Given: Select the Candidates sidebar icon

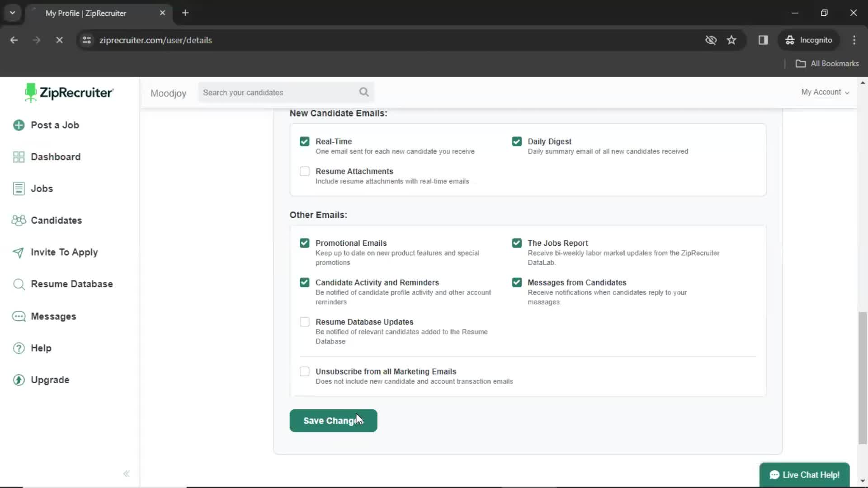Looking at the screenshot, I should [18, 220].
